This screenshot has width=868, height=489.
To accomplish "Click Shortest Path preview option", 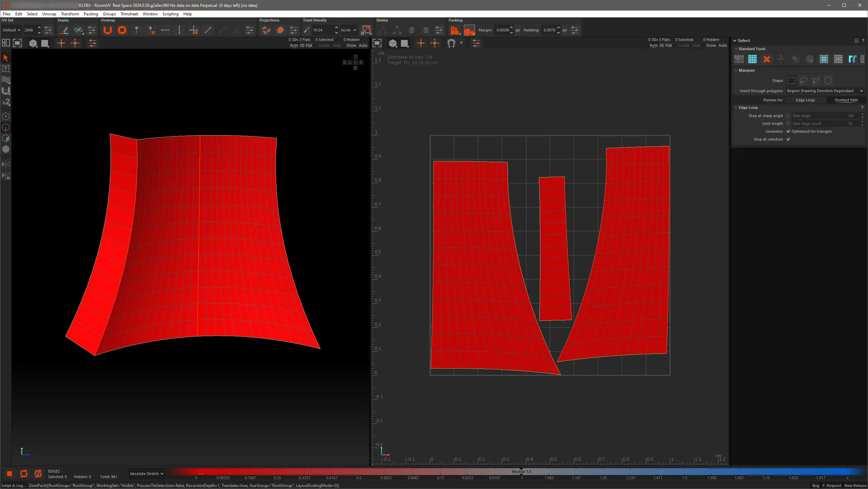I will (x=846, y=100).
